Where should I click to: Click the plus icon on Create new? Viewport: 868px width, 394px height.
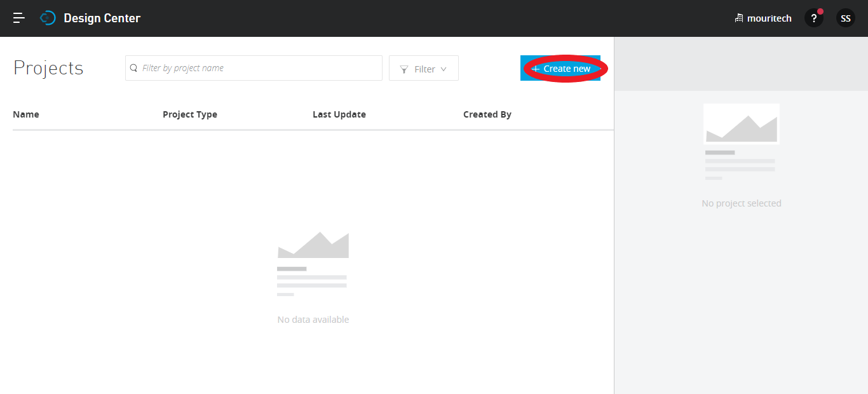pyautogui.click(x=536, y=69)
